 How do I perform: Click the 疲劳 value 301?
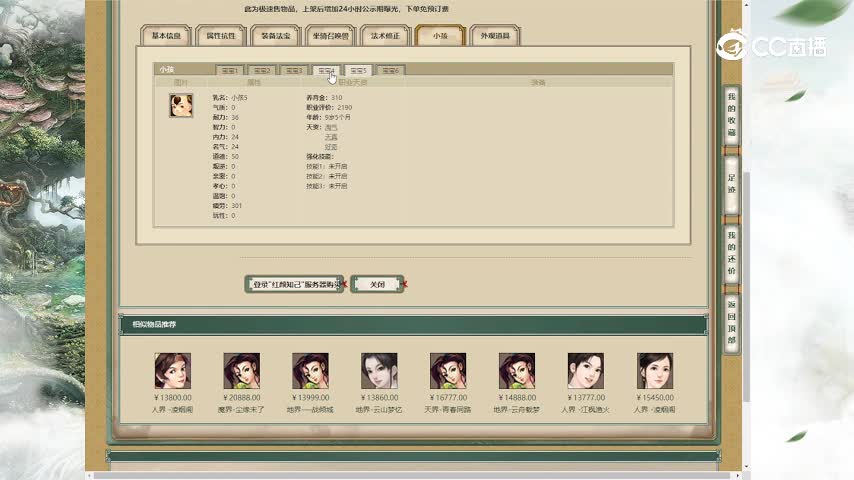click(236, 205)
